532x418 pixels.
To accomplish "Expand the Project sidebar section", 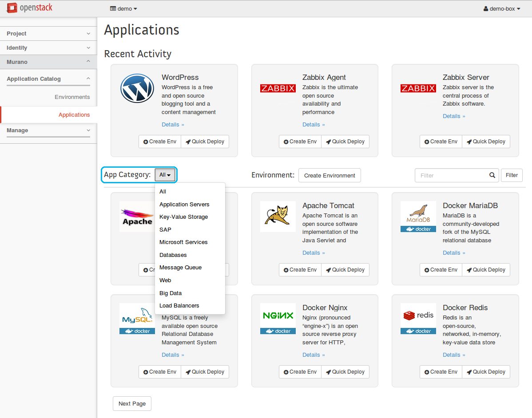I will click(x=48, y=34).
